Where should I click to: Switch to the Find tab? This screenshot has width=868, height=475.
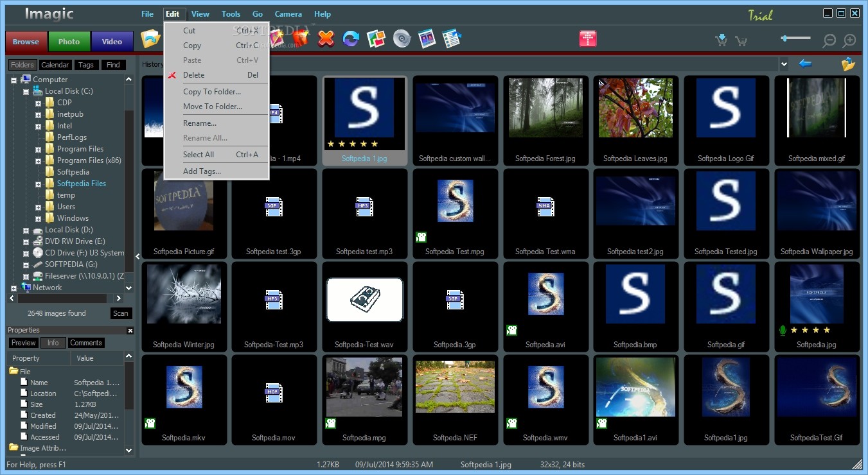pyautogui.click(x=113, y=65)
